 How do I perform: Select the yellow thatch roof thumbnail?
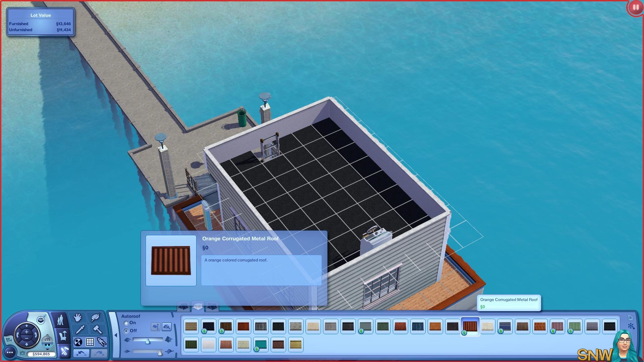coord(296,345)
